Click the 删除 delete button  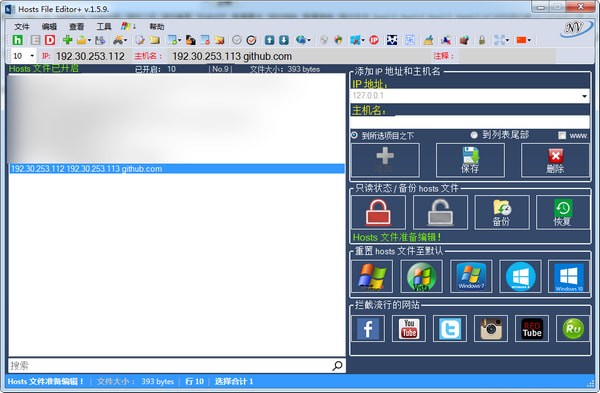coord(555,160)
